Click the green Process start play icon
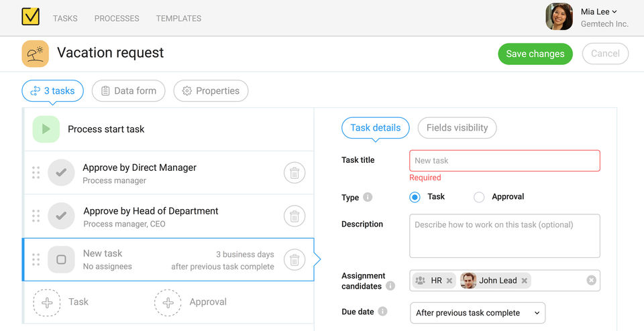This screenshot has height=331, width=644. (x=46, y=129)
